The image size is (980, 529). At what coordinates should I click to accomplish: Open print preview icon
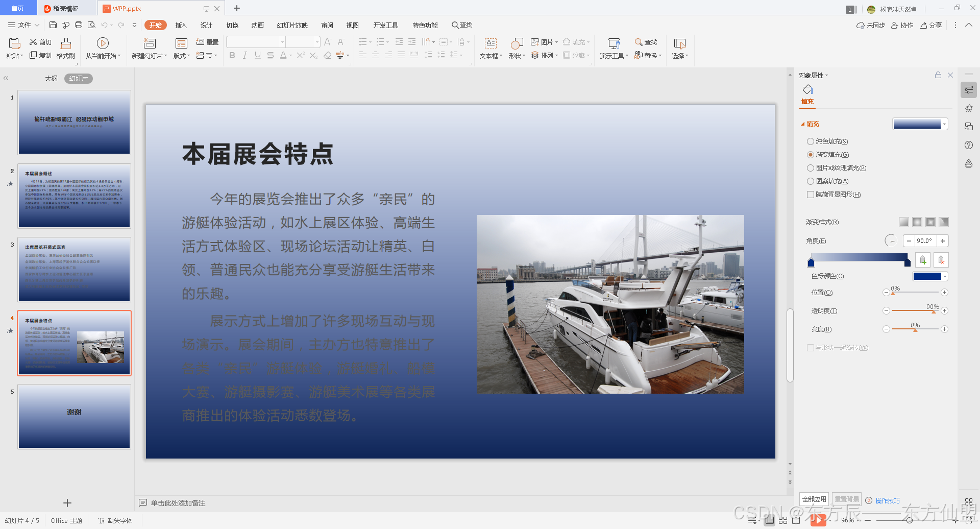pos(91,25)
